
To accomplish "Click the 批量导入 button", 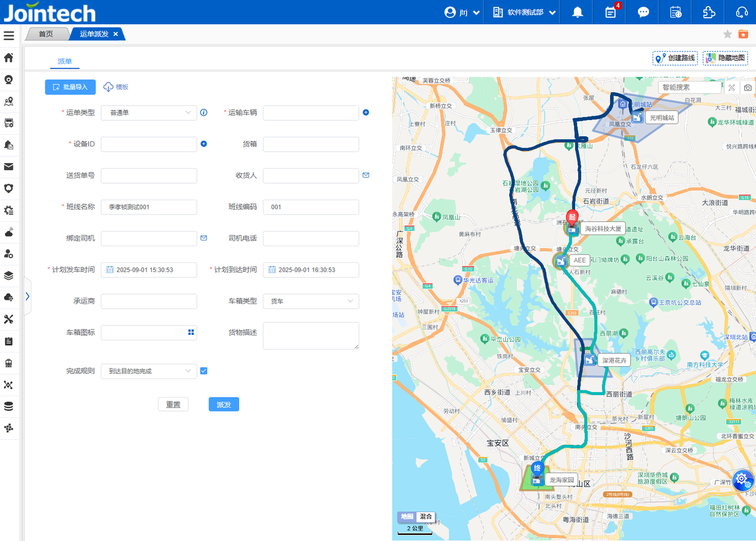I will click(x=70, y=87).
